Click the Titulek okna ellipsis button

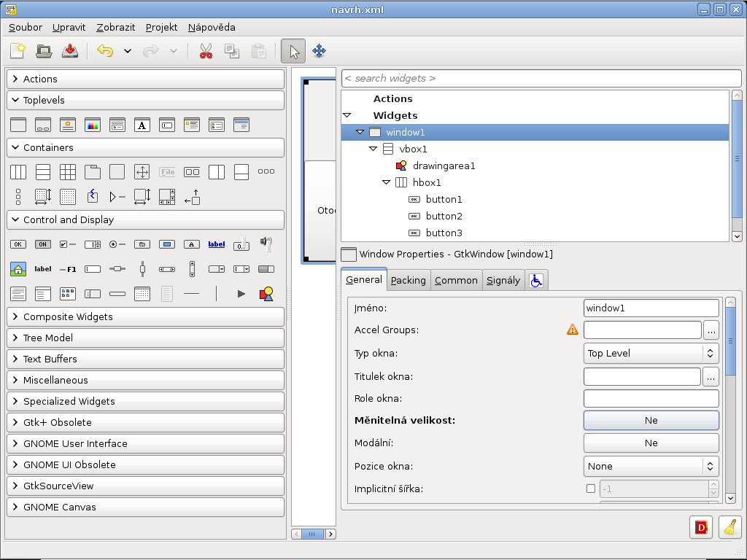[x=711, y=377]
